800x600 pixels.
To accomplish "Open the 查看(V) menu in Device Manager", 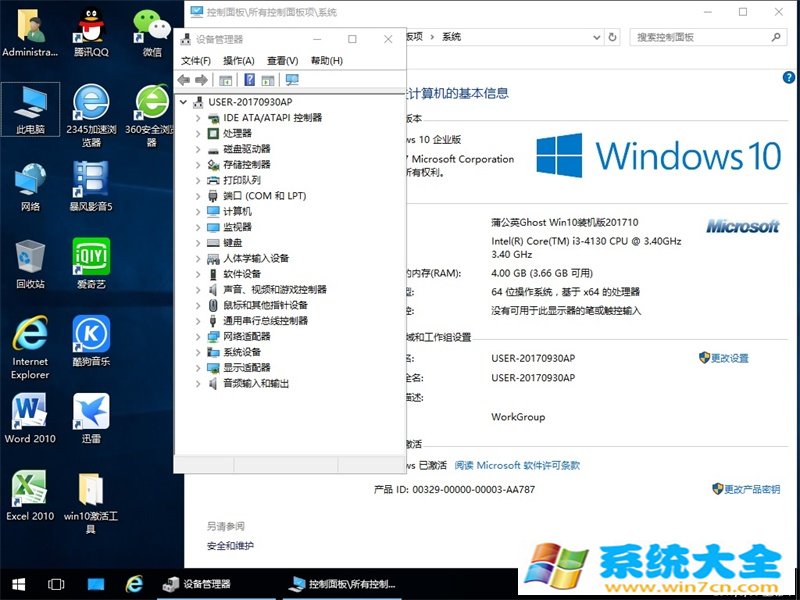I will tap(283, 61).
